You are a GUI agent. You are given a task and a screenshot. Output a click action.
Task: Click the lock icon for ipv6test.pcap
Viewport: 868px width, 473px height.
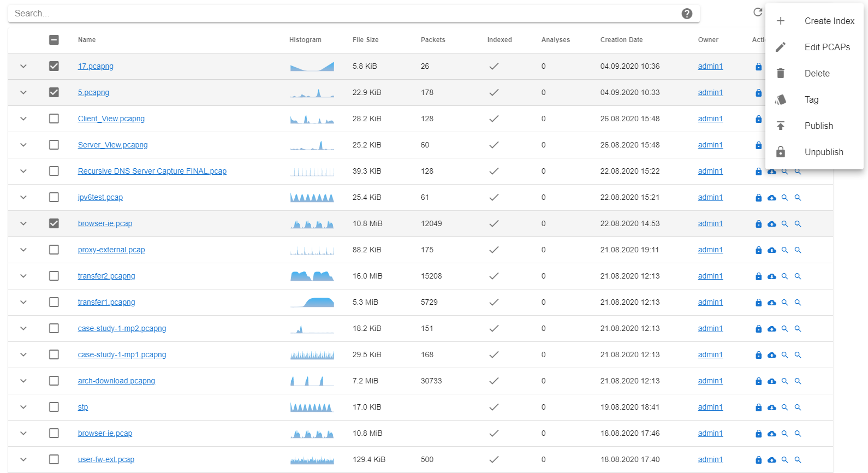[758, 198]
